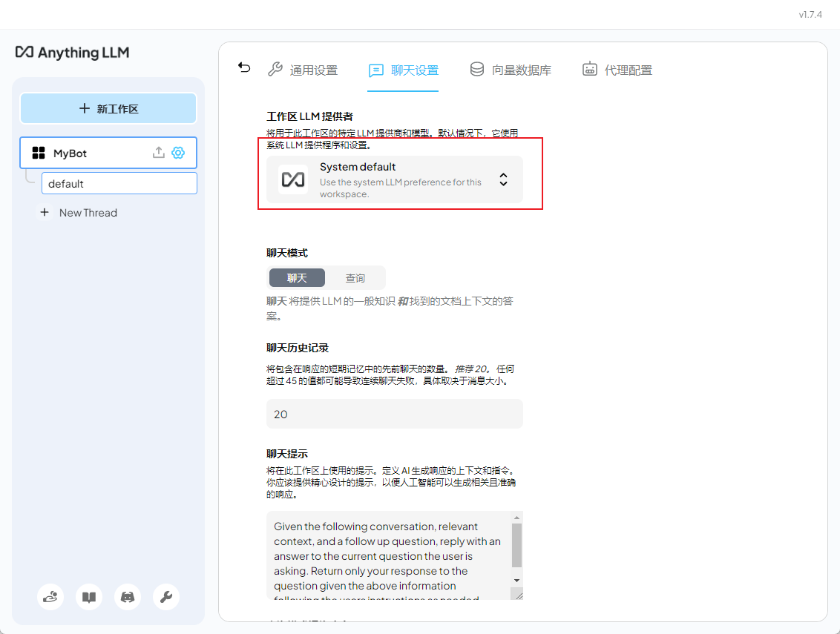The width and height of the screenshot is (840, 634).
Task: Click the robot icon in 代理配置 tab
Action: click(x=590, y=69)
